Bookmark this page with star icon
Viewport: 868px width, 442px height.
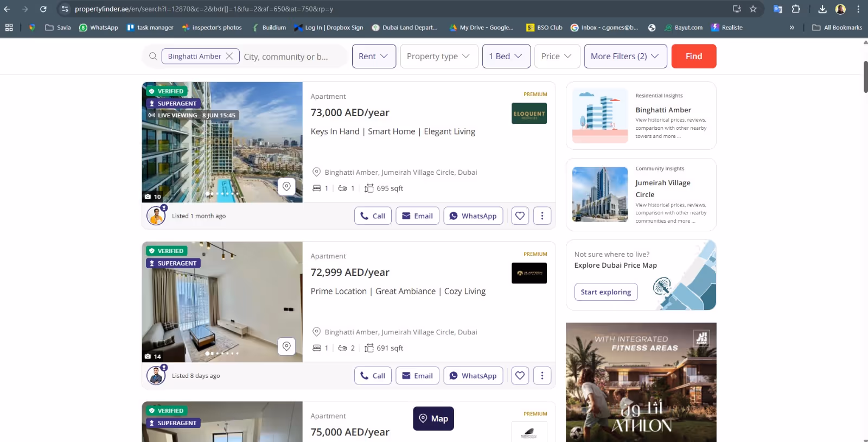[x=753, y=9]
